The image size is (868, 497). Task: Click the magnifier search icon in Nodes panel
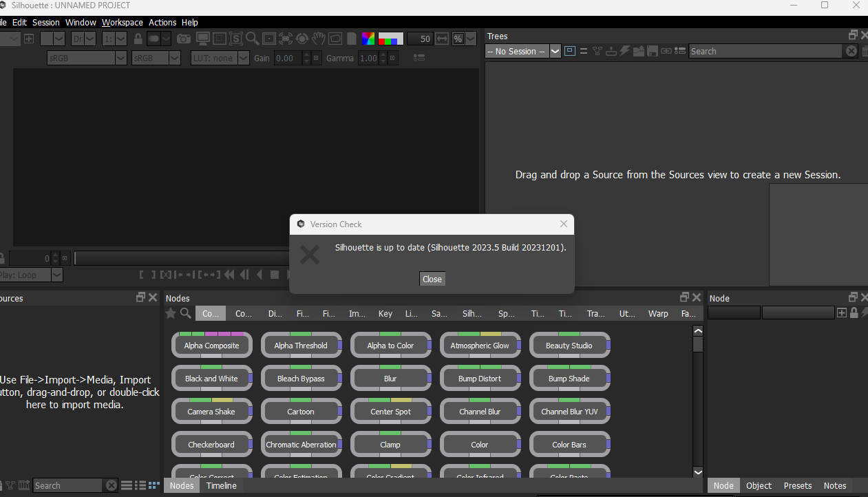point(186,313)
